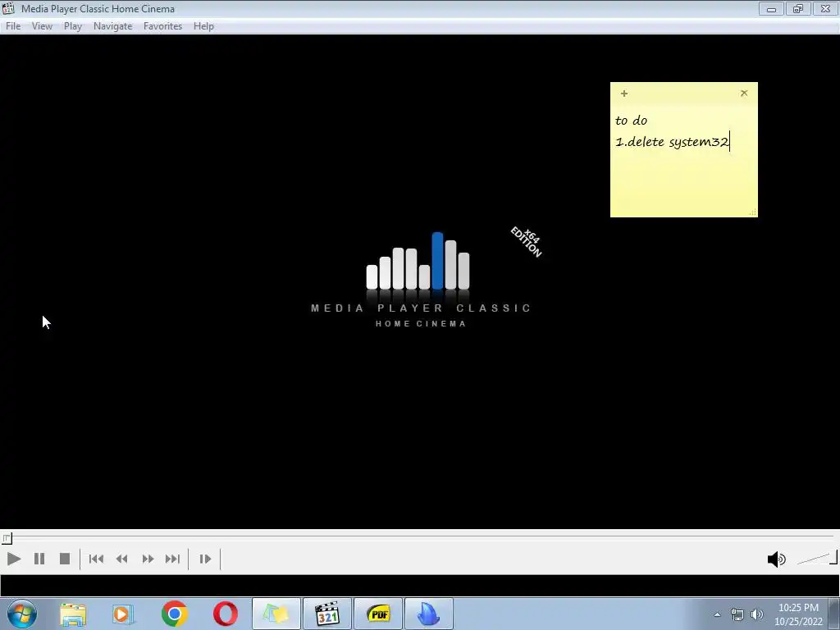
Task: Pause playback using the Pause button
Action: tap(39, 559)
